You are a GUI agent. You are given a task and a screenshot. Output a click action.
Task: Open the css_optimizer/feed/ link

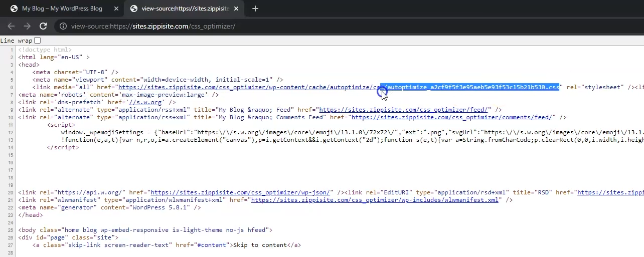tap(403, 110)
